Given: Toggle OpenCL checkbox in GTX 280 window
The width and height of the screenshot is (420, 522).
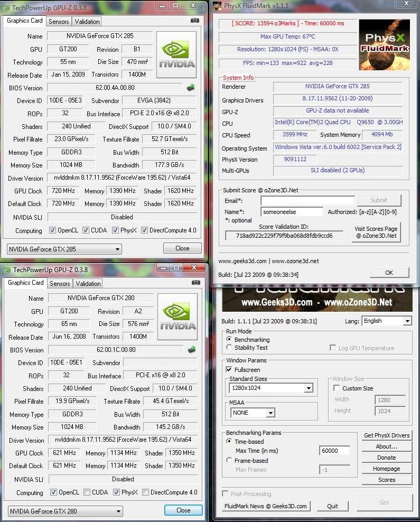Looking at the screenshot, I should [x=53, y=492].
